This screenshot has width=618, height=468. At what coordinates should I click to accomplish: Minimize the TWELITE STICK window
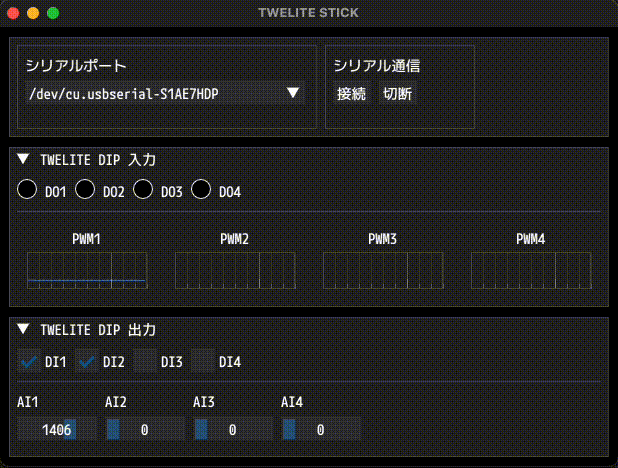pos(33,13)
